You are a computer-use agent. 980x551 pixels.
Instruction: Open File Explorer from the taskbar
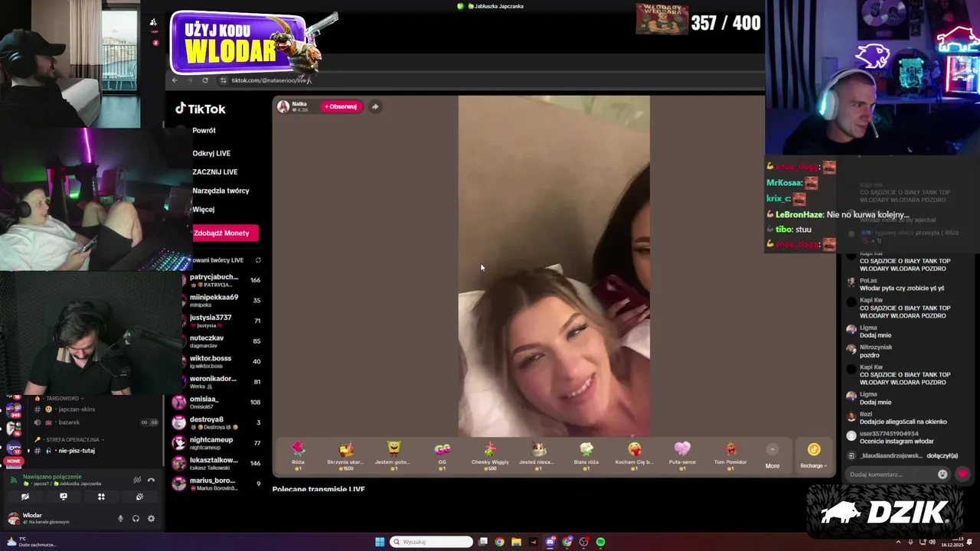pos(516,542)
